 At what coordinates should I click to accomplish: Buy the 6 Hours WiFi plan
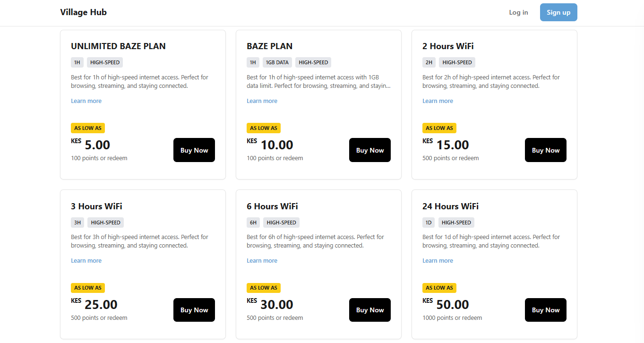pos(369,309)
